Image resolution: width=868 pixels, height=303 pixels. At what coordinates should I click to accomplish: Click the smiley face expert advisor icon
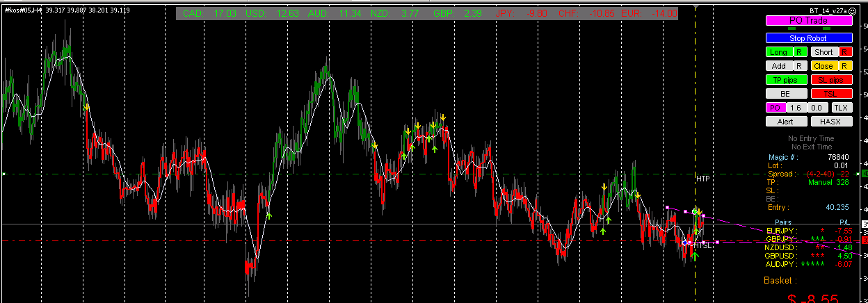point(852,12)
